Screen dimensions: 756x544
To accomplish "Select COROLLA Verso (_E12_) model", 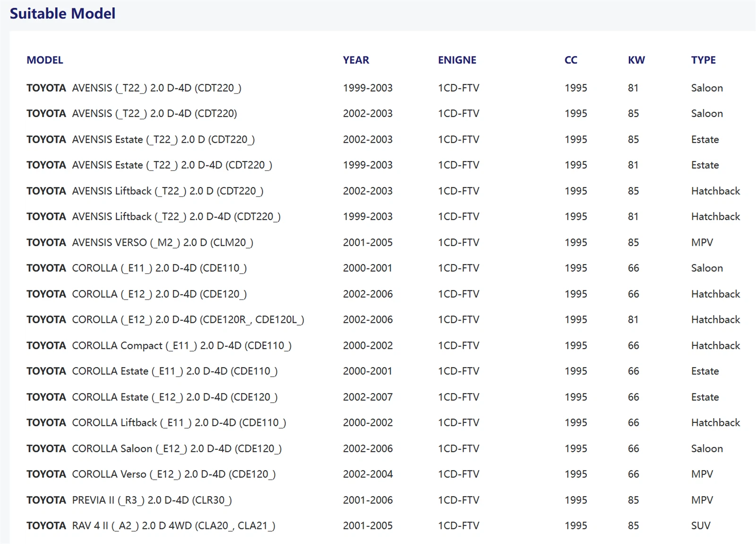I will [151, 474].
